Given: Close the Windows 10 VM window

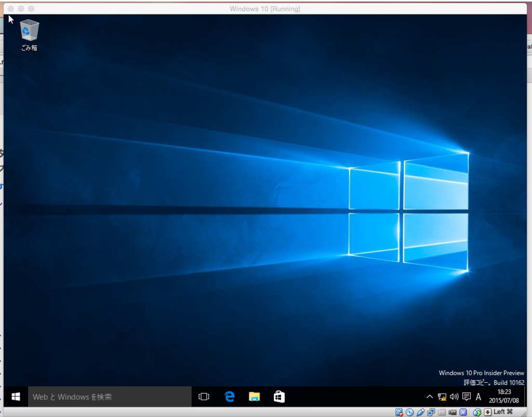Looking at the screenshot, I should pyautogui.click(x=11, y=8).
